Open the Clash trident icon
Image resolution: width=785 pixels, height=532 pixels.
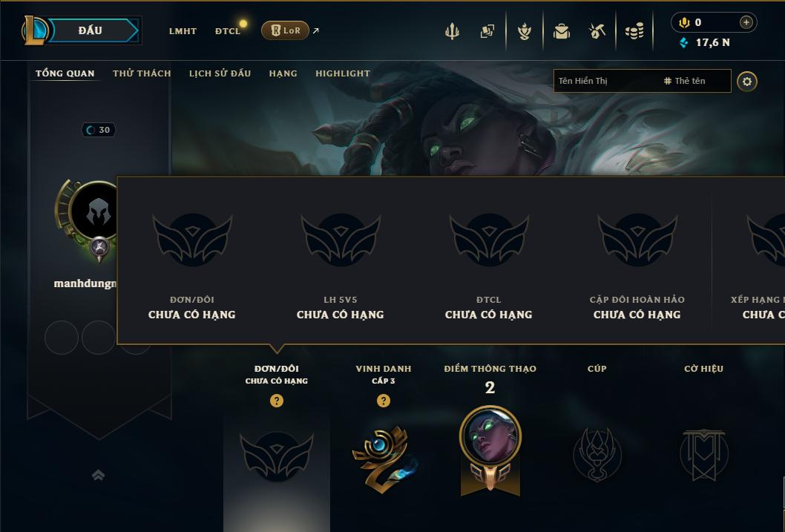coord(452,31)
